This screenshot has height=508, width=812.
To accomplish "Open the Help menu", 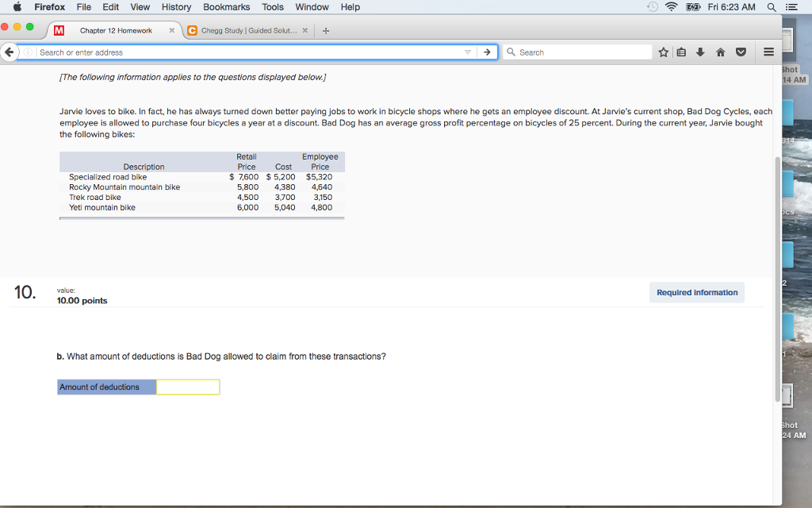I will (x=350, y=6).
